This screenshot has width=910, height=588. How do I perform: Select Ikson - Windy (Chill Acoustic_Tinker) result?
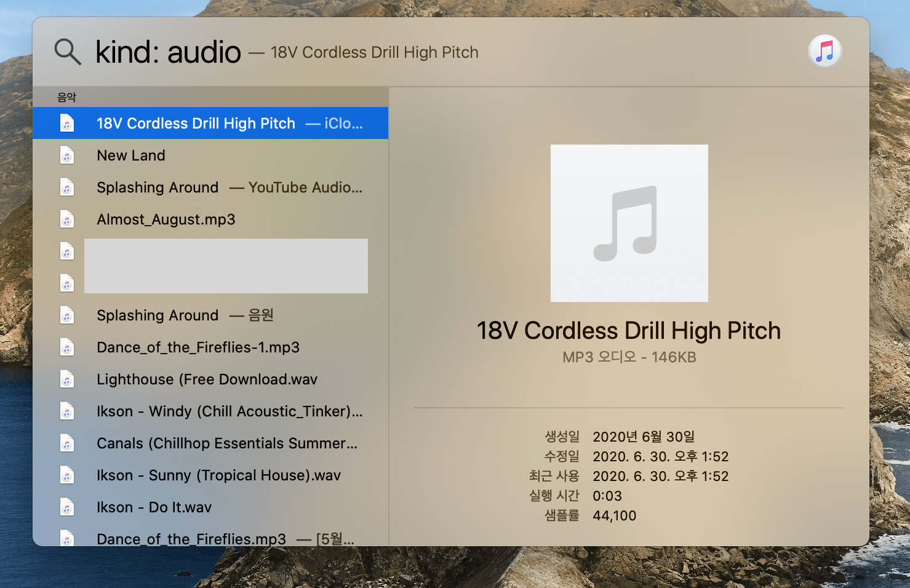click(210, 411)
